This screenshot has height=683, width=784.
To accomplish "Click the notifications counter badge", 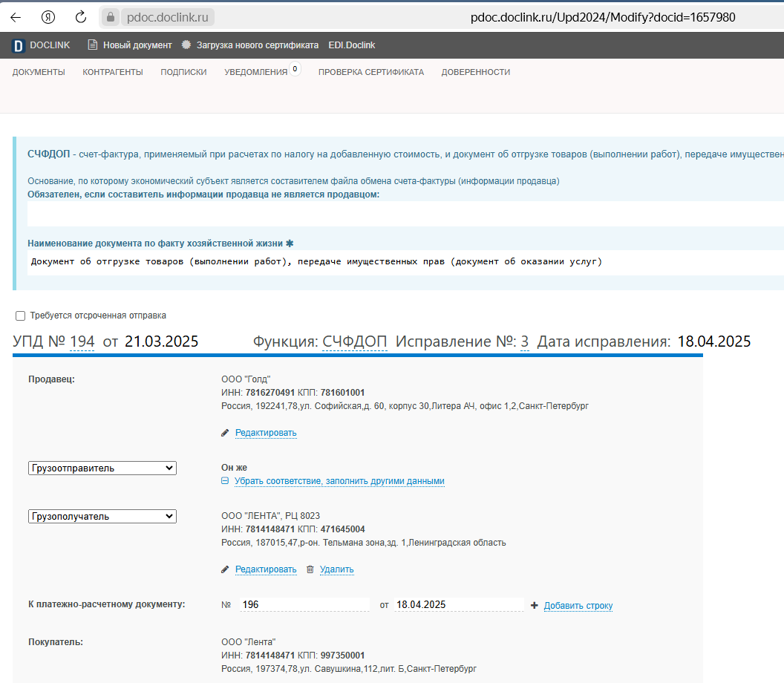I will (295, 69).
